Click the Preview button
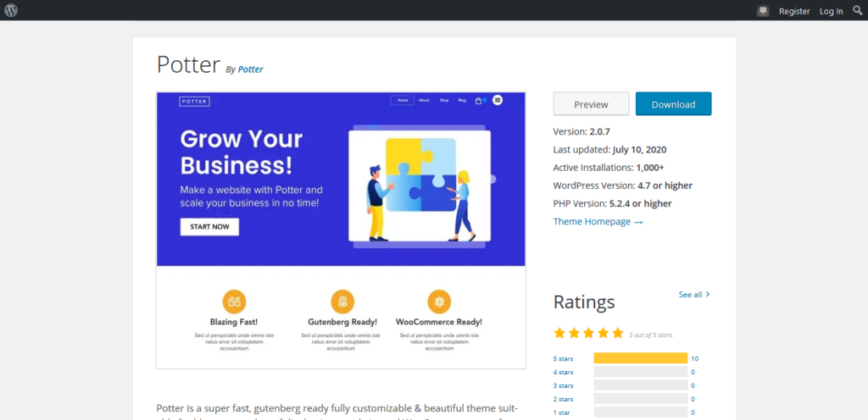The width and height of the screenshot is (868, 420). coord(591,104)
